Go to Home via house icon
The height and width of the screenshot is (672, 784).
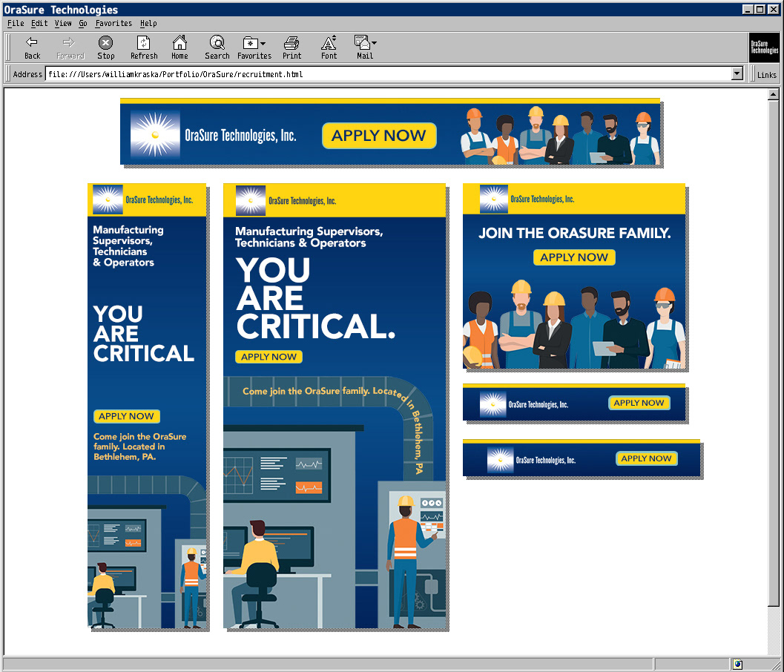tap(179, 42)
